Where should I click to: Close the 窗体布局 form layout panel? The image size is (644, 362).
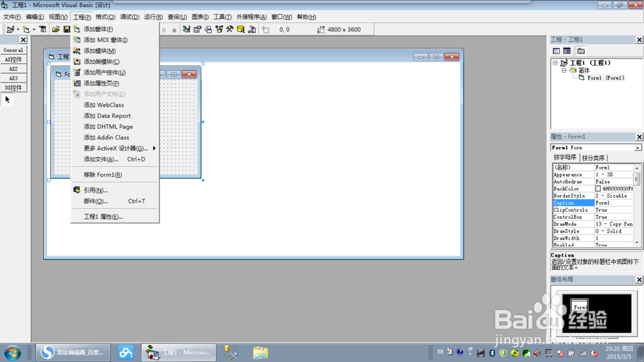pos(639,280)
